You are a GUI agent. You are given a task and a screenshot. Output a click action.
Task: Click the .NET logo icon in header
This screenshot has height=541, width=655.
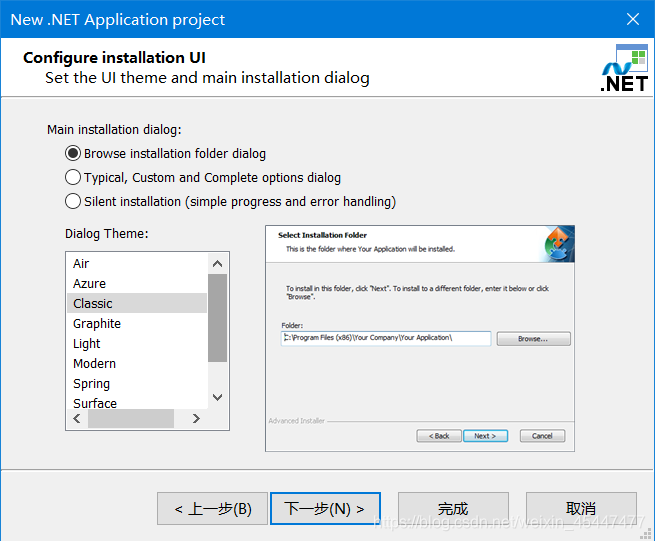[x=624, y=68]
